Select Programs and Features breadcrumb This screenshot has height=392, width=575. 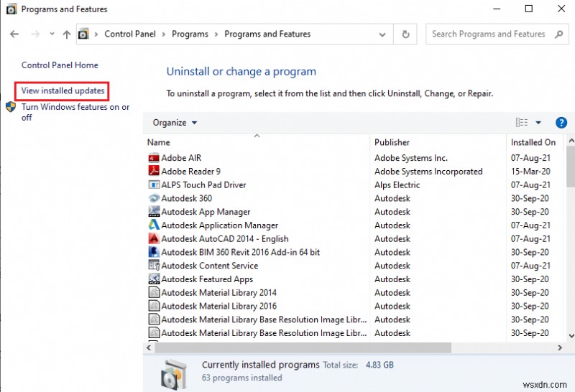tap(267, 34)
